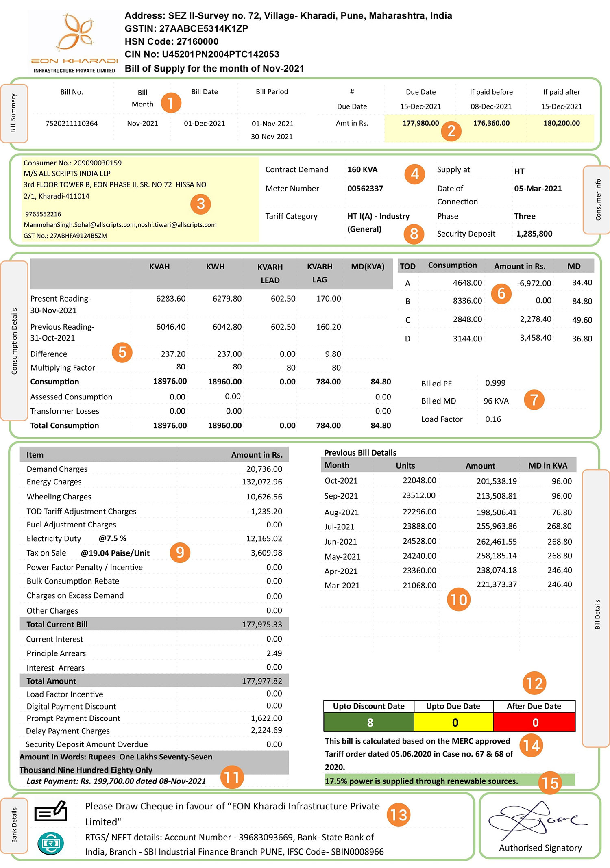
Task: Click the HSN Code 27160000 line
Action: 172,41
